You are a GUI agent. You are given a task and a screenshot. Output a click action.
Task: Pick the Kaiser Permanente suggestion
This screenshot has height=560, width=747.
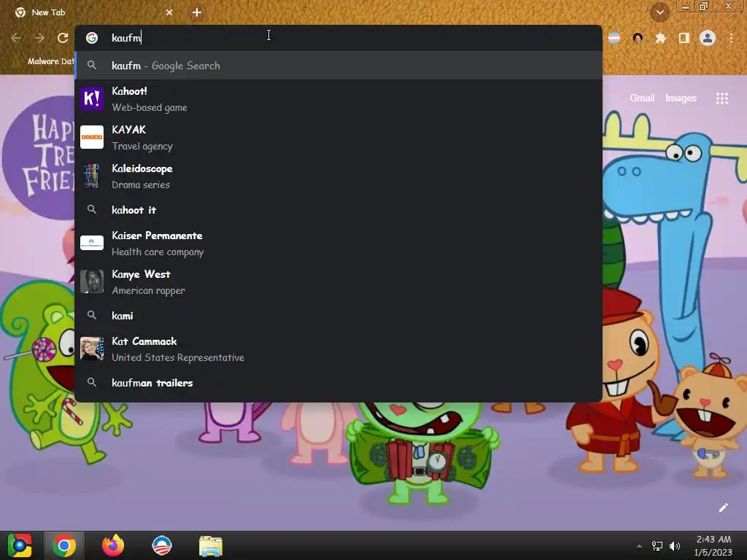(338, 244)
